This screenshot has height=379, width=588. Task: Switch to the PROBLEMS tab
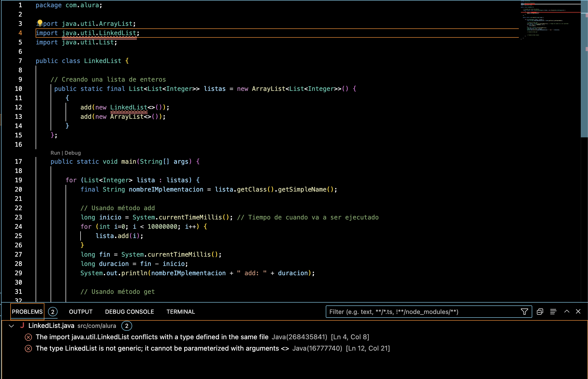click(x=27, y=312)
